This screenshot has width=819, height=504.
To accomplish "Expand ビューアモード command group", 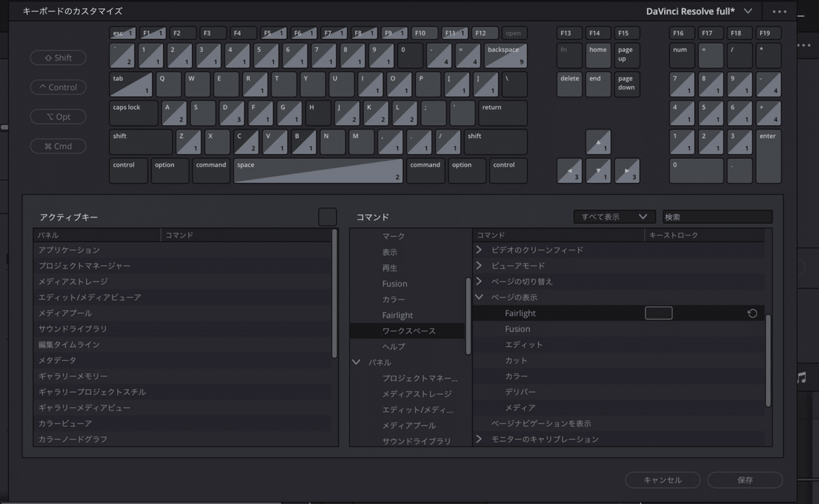I will tap(479, 265).
